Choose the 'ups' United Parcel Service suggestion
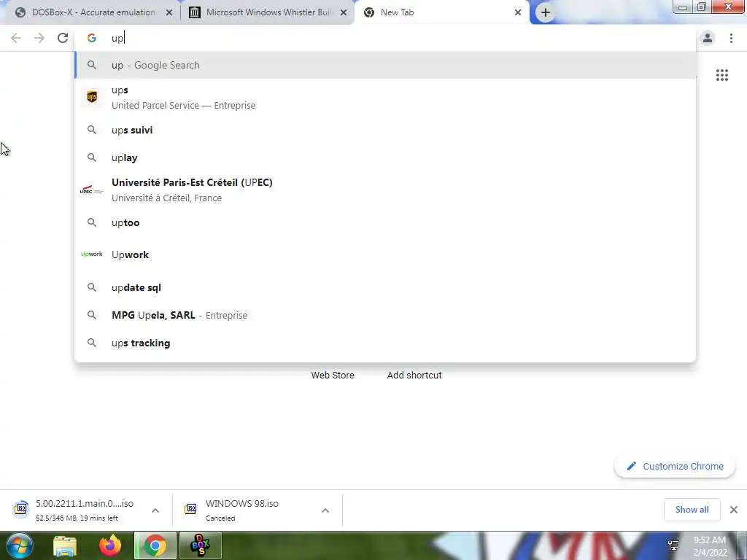Screen dimensions: 747x560 point(385,98)
